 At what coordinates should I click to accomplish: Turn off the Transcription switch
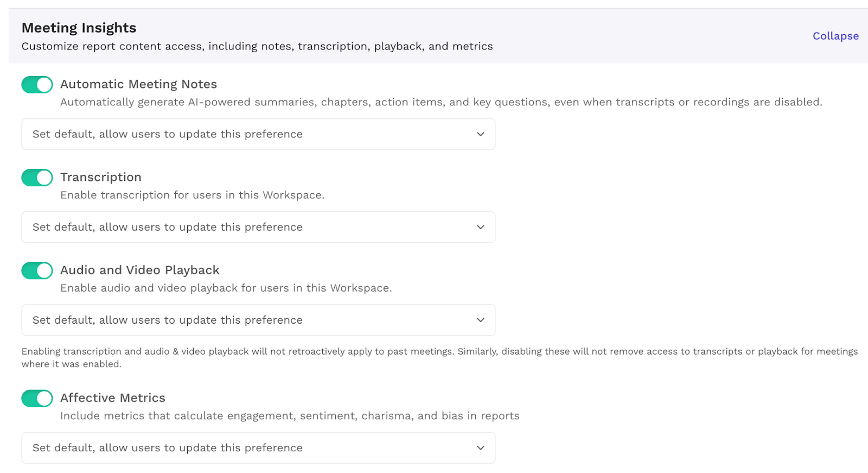tap(37, 178)
